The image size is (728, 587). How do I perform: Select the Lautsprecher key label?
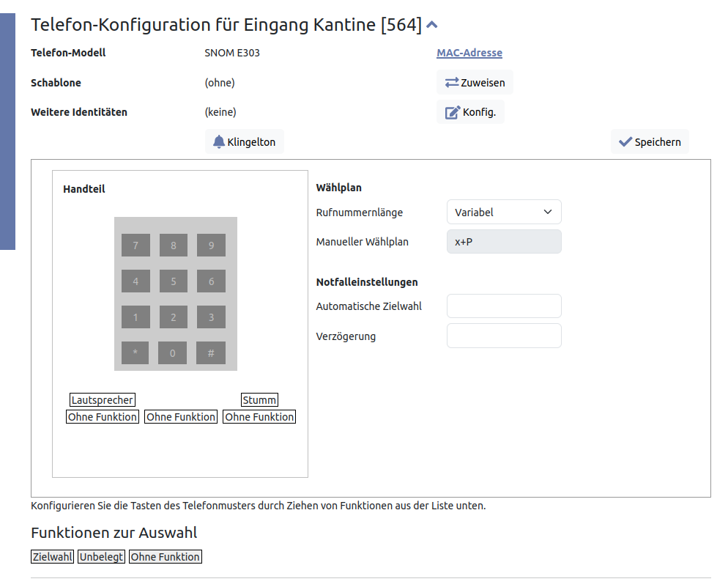point(103,400)
